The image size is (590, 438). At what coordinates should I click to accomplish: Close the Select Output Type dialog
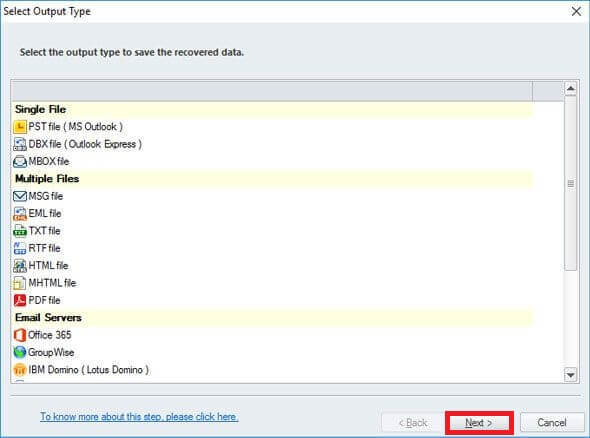pos(576,11)
